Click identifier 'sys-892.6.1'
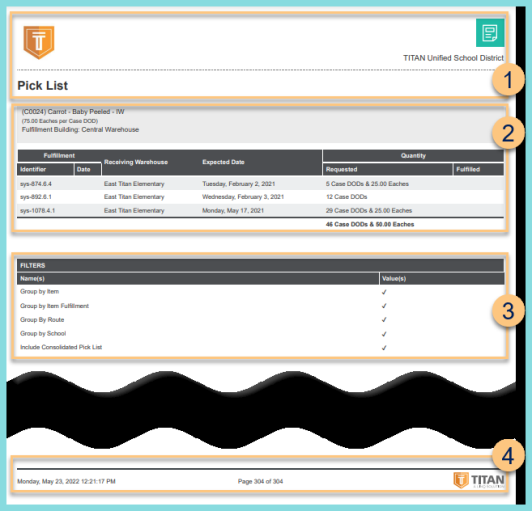 tap(36, 197)
